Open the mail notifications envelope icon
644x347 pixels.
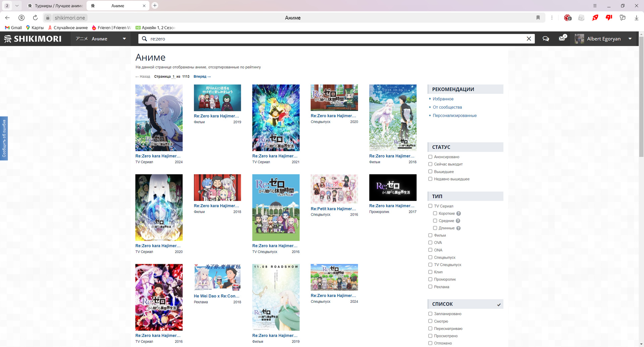(x=562, y=39)
